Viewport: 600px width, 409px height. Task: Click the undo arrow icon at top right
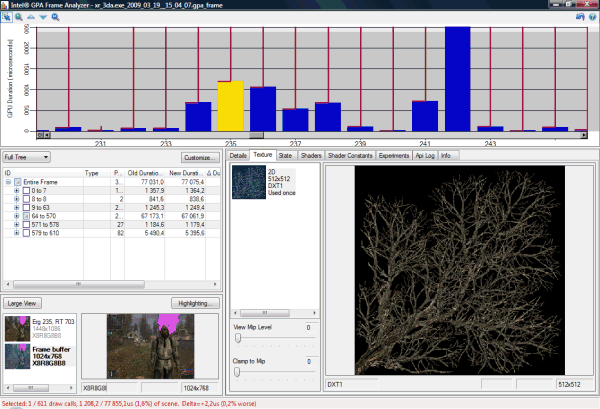click(580, 17)
